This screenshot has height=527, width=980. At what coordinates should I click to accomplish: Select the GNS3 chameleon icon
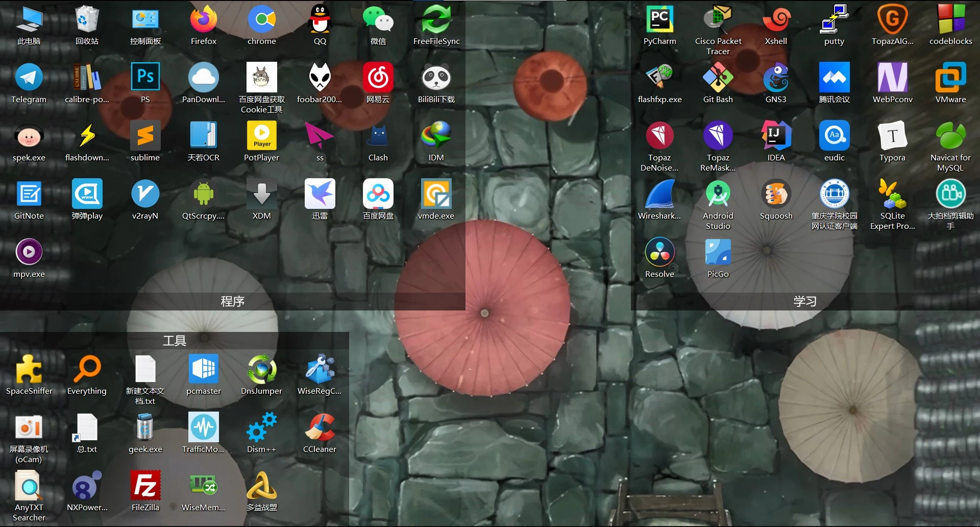click(776, 78)
